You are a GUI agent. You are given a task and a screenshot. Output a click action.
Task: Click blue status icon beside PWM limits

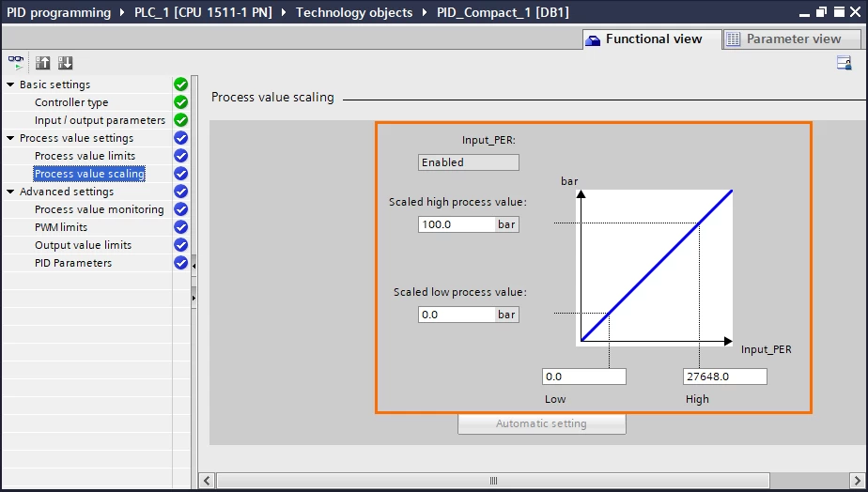180,227
